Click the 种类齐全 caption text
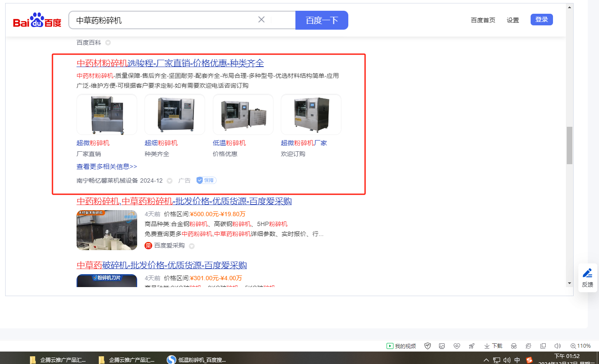 coord(157,154)
